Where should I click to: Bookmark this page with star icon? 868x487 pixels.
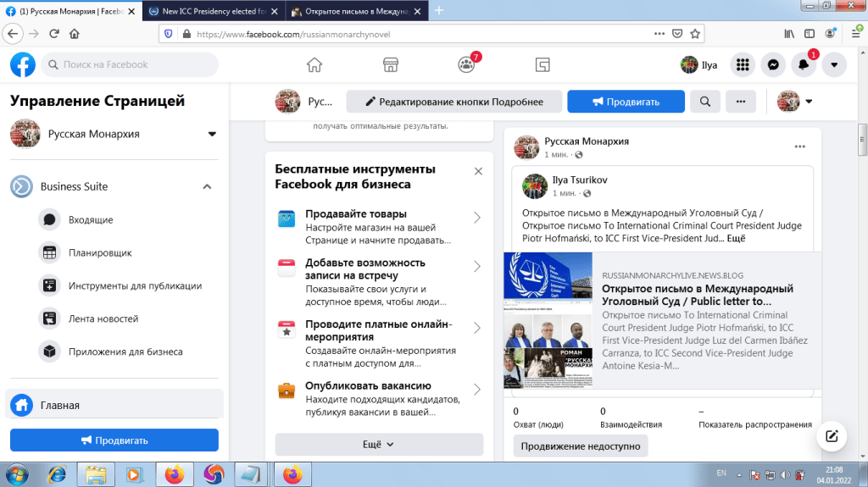(x=695, y=34)
